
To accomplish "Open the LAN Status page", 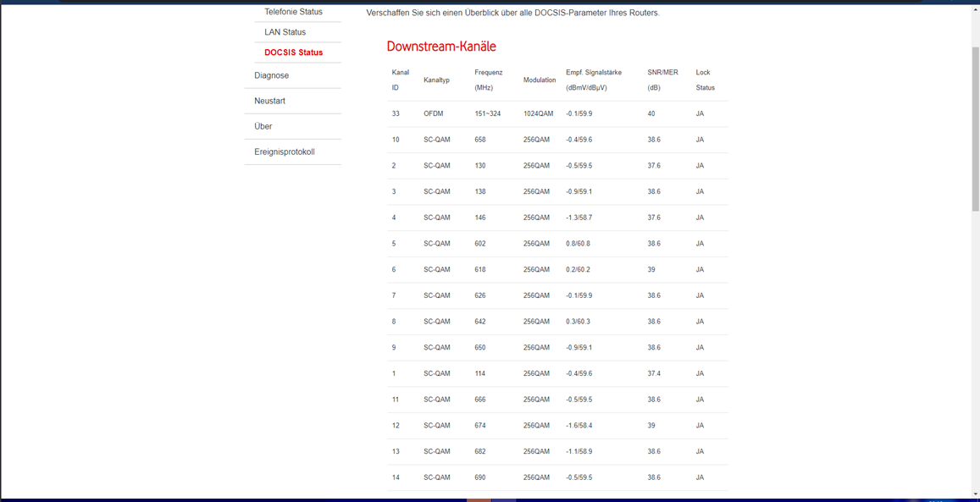I will click(x=285, y=32).
